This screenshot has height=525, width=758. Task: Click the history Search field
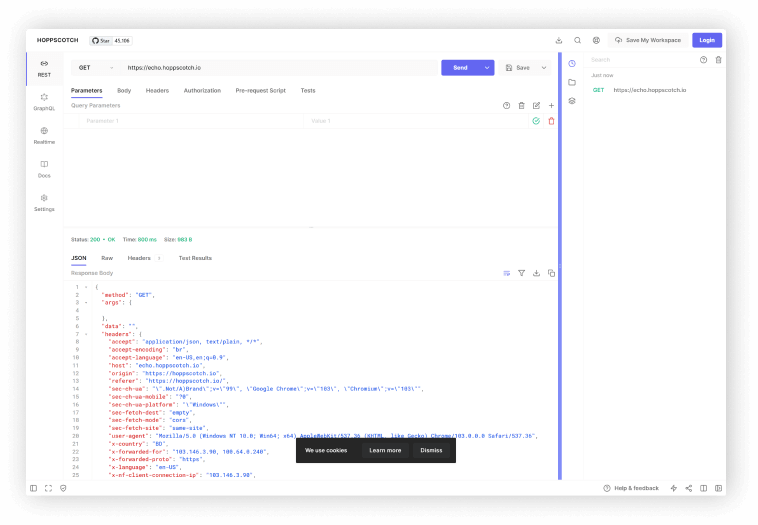coord(641,59)
